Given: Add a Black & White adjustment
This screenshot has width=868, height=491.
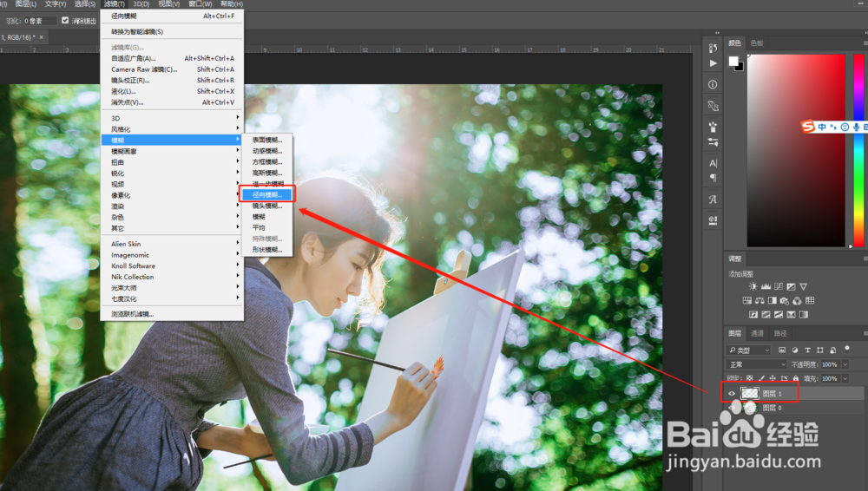Looking at the screenshot, I should [773, 300].
